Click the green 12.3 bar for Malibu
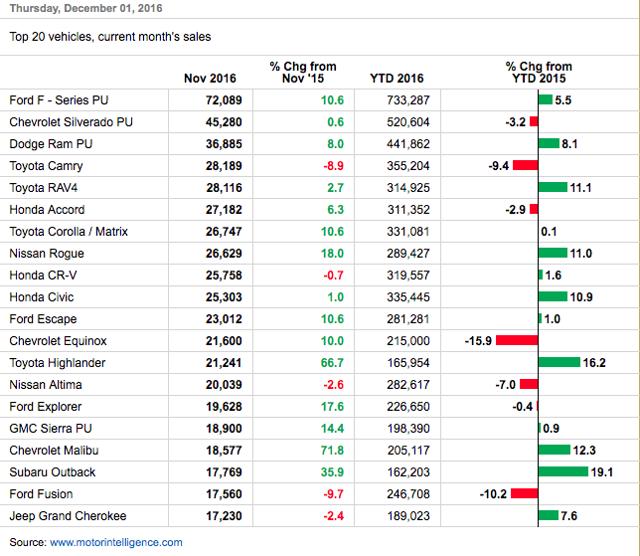640x556 pixels. point(554,449)
